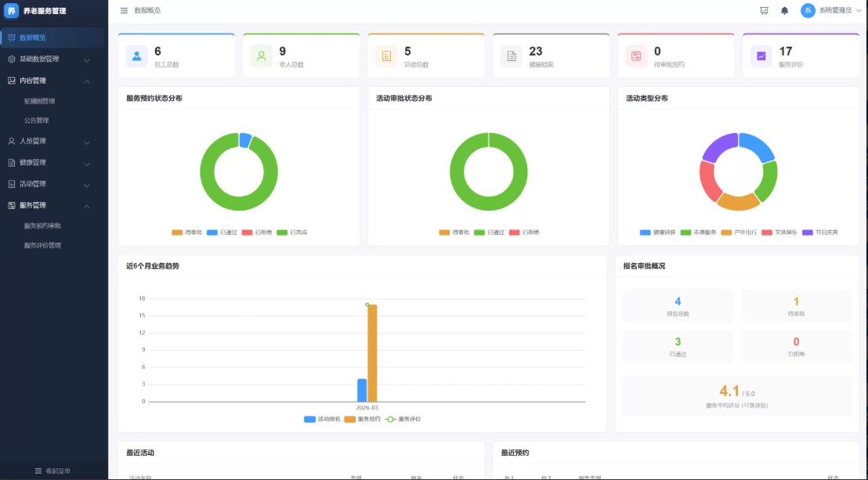
Task: Click the red 文体娱乐 slice in 活动类型 donut
Action: [x=708, y=180]
